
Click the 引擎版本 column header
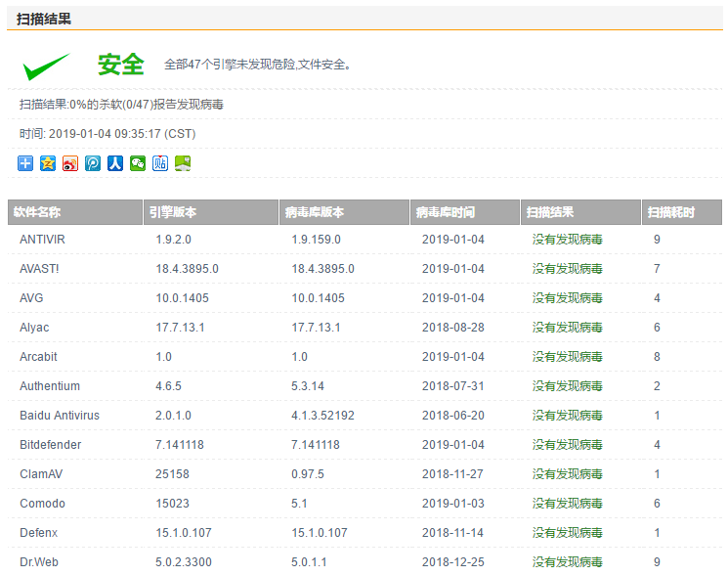pos(211,212)
